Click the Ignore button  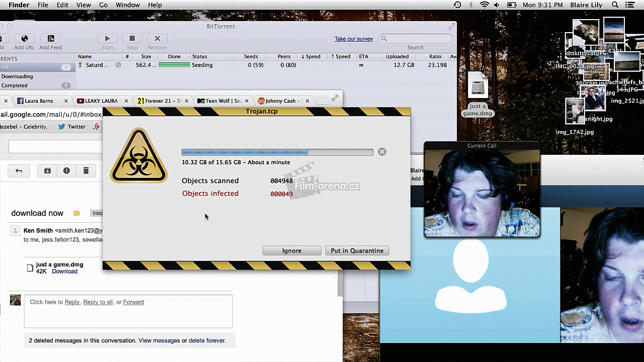coord(292,250)
